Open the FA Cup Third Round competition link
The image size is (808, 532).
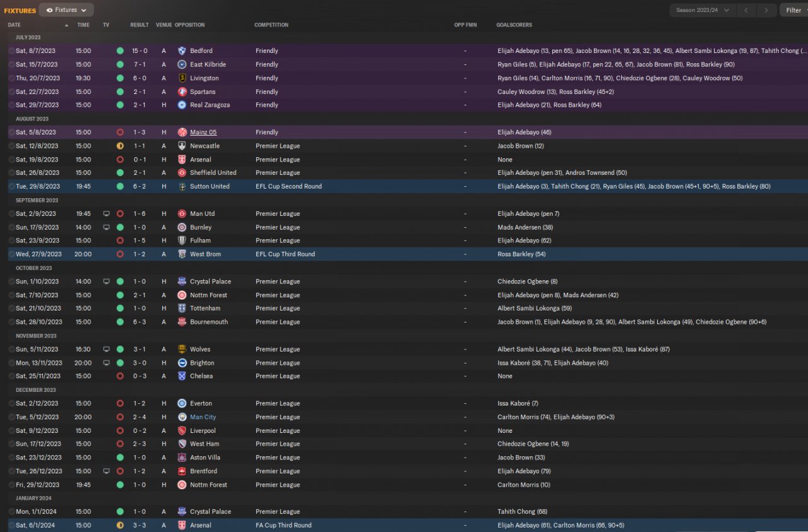(x=283, y=525)
